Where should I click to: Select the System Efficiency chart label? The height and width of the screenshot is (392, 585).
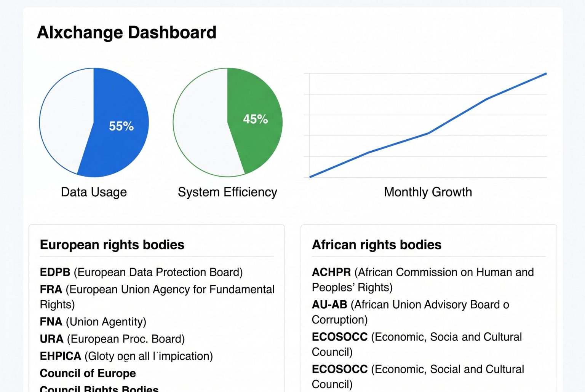227,192
